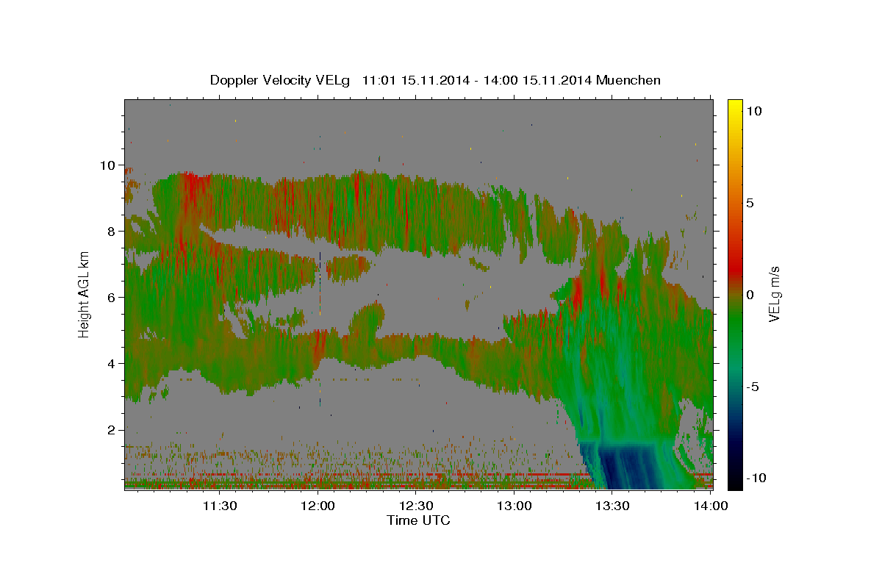882x588 pixels.
Task: Click the y-axis label 'Height AGL km'
Action: pyautogui.click(x=85, y=294)
